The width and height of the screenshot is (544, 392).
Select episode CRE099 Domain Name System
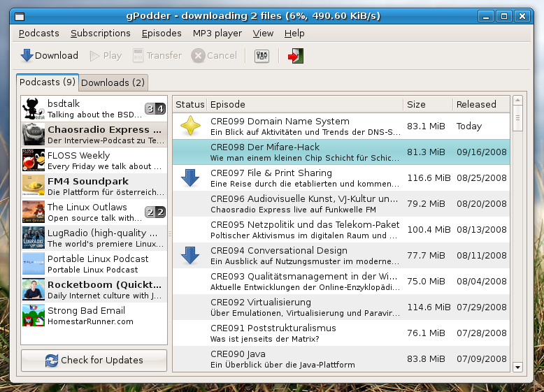(x=341, y=126)
